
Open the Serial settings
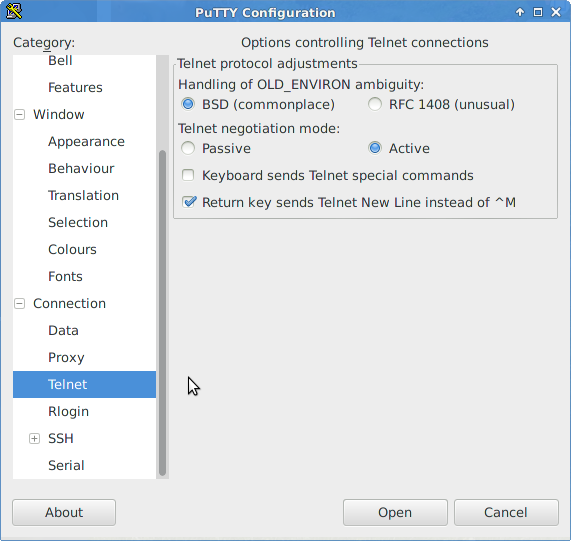click(x=66, y=466)
